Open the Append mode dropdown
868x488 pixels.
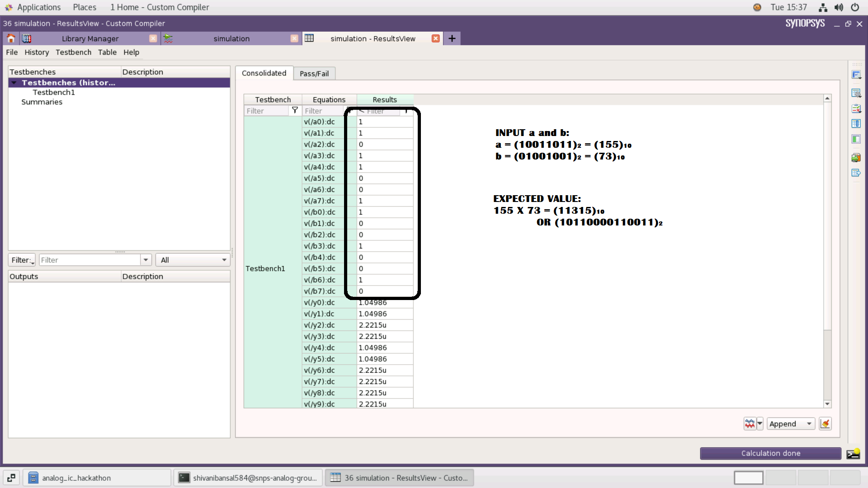[x=790, y=423]
